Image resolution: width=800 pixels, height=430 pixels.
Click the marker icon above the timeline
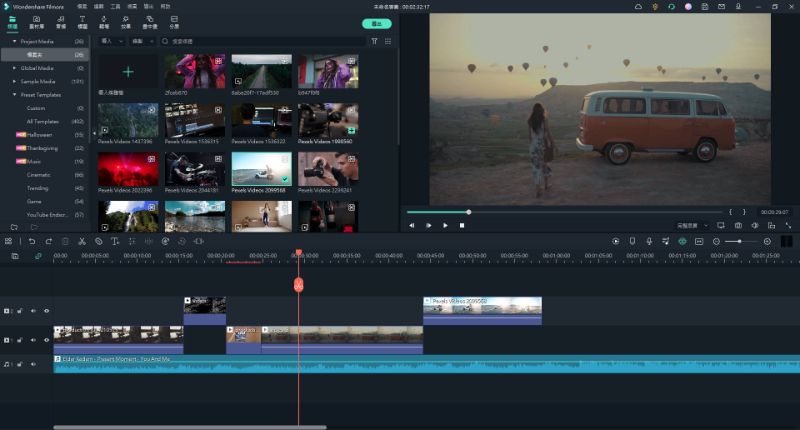[632, 241]
